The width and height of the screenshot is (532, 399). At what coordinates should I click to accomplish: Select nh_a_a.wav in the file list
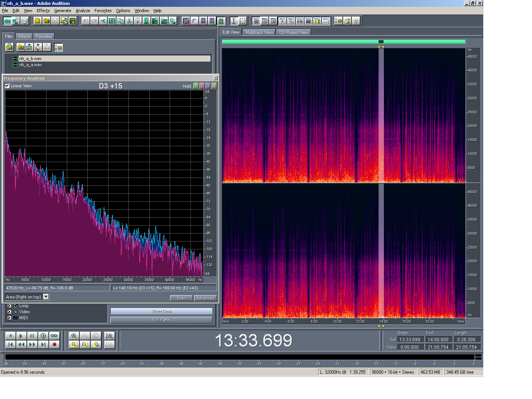coord(30,65)
